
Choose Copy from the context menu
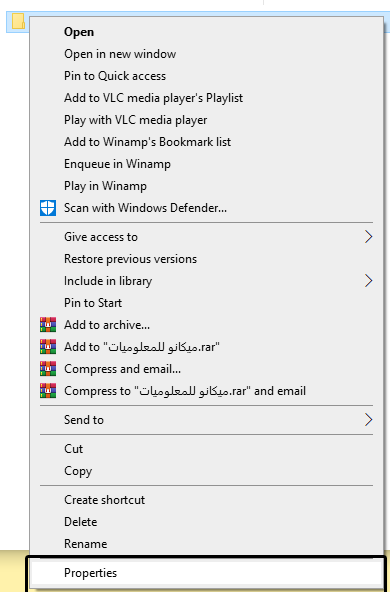207,471
